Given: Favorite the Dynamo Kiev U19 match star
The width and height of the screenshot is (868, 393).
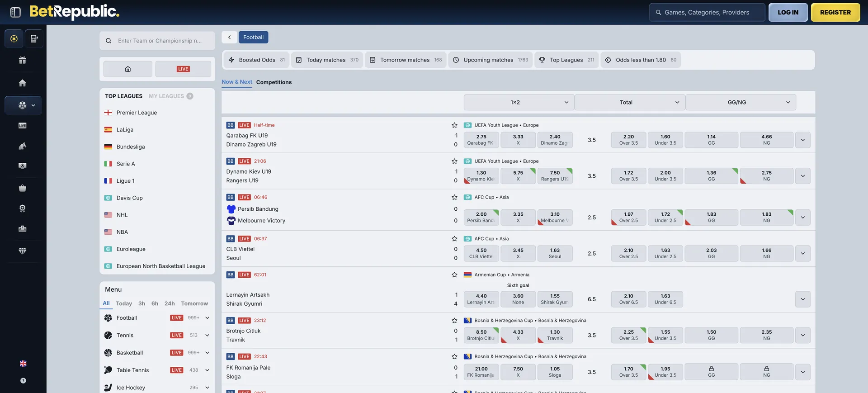Looking at the screenshot, I should click(454, 161).
